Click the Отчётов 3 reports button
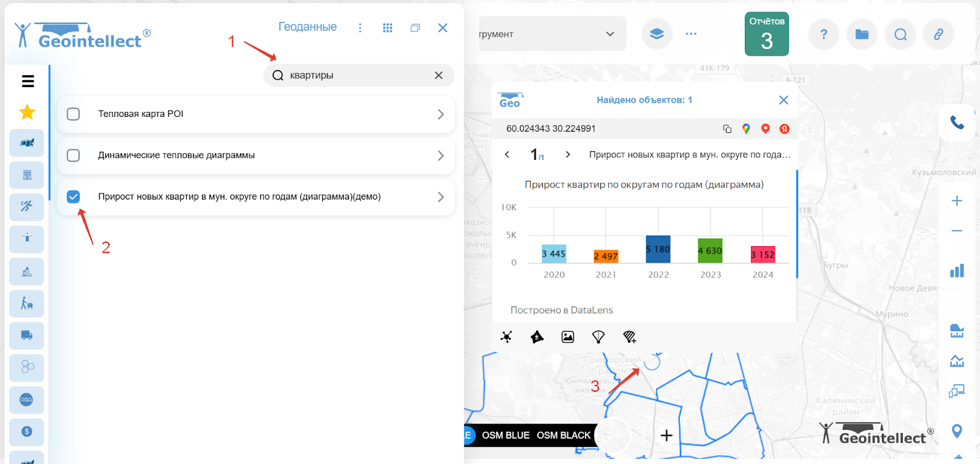 click(766, 34)
